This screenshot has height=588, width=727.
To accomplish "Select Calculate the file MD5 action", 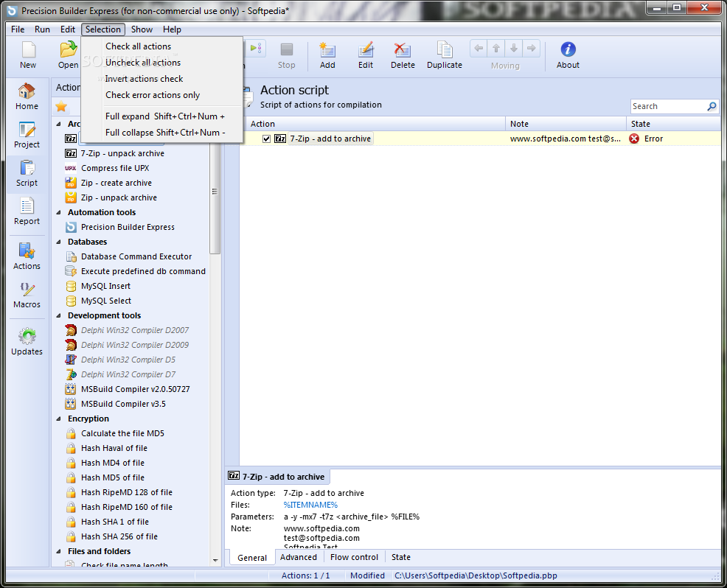I will (122, 434).
